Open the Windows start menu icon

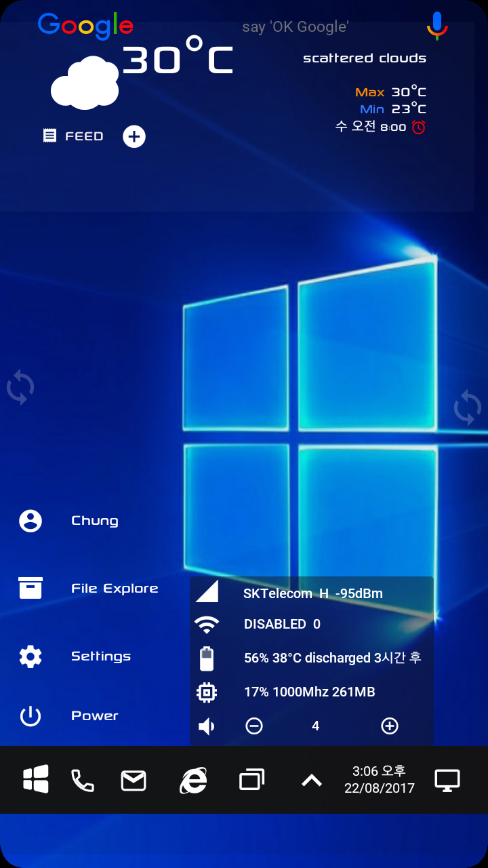(x=36, y=780)
